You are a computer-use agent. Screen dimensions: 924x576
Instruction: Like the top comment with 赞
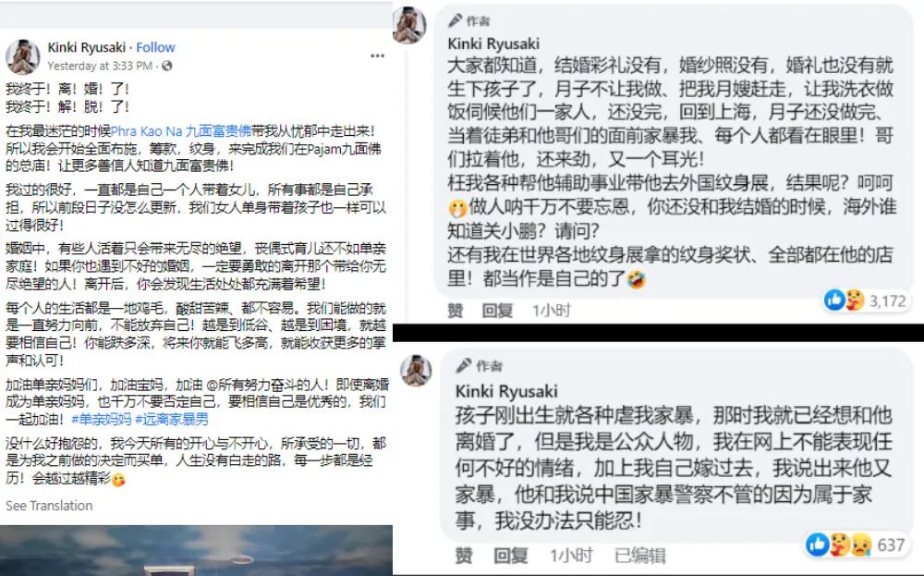[x=455, y=310]
